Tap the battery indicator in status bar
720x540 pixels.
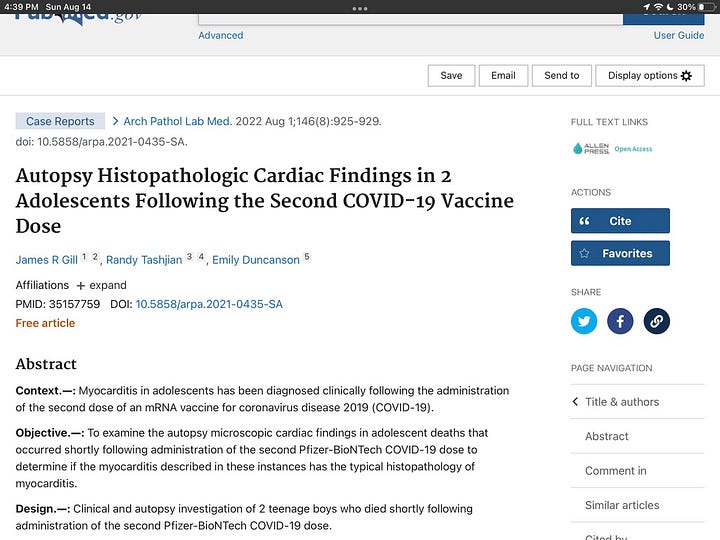pyautogui.click(x=707, y=7)
